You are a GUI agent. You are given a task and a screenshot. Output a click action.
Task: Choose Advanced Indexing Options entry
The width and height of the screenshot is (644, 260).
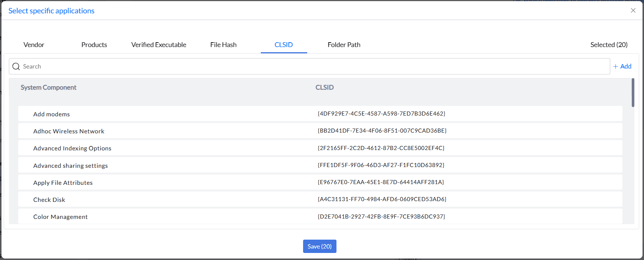320,148
